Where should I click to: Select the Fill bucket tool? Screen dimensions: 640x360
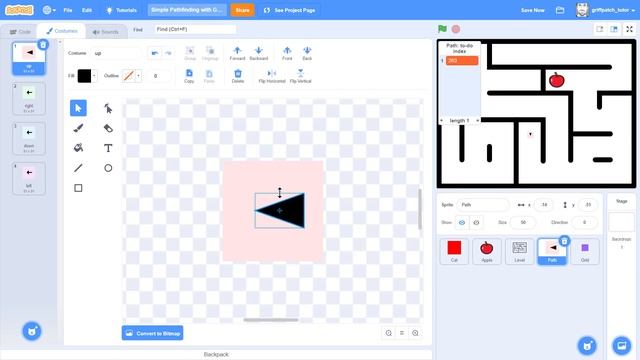[x=78, y=148]
